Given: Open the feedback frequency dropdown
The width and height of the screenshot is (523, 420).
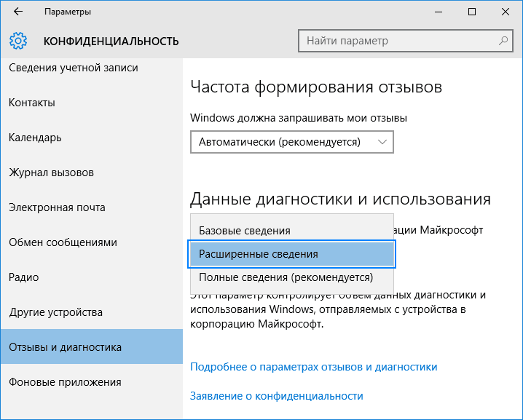Looking at the screenshot, I should click(x=291, y=142).
